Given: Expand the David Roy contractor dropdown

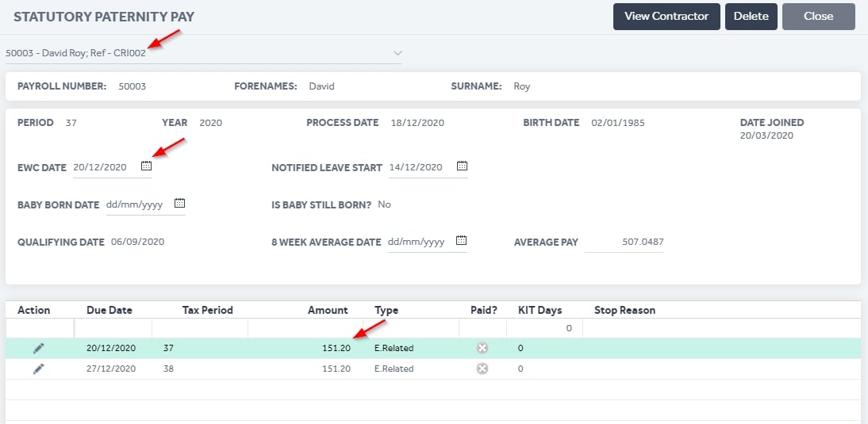Looking at the screenshot, I should pyautogui.click(x=398, y=53).
